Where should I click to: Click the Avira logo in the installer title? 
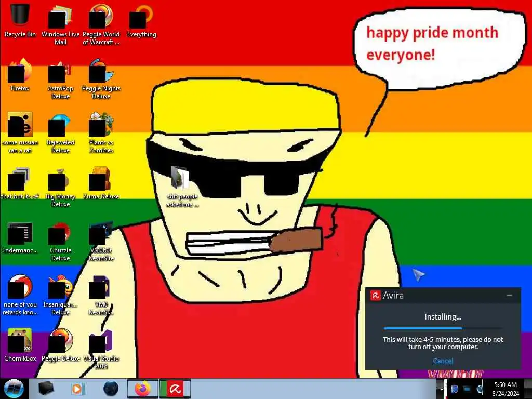[x=375, y=296]
